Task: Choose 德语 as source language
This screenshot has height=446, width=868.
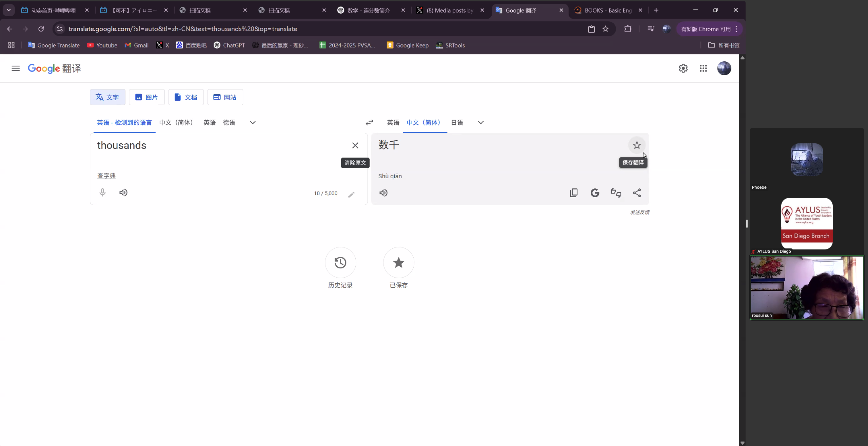Action: click(229, 123)
